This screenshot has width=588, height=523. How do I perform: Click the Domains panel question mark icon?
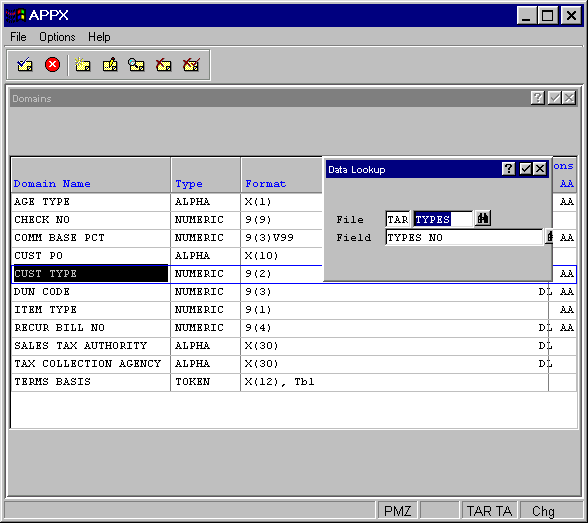coord(537,98)
